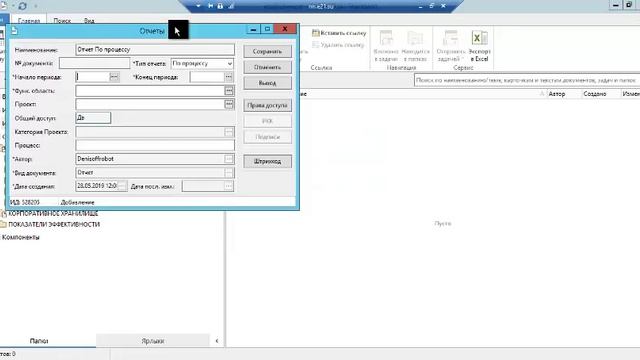Click the Выход button
Viewport: 640px width, 360px height.
click(267, 83)
